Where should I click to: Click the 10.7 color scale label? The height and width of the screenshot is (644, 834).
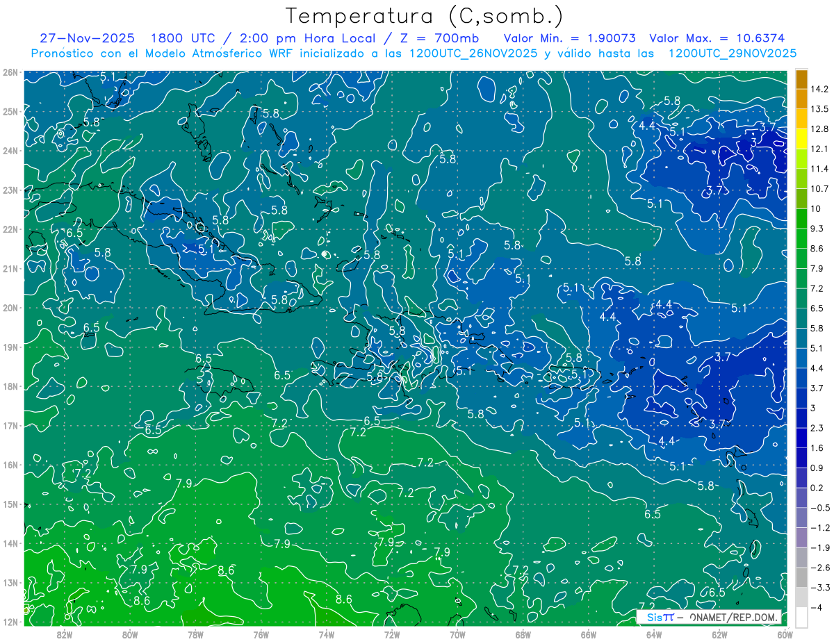tap(819, 189)
